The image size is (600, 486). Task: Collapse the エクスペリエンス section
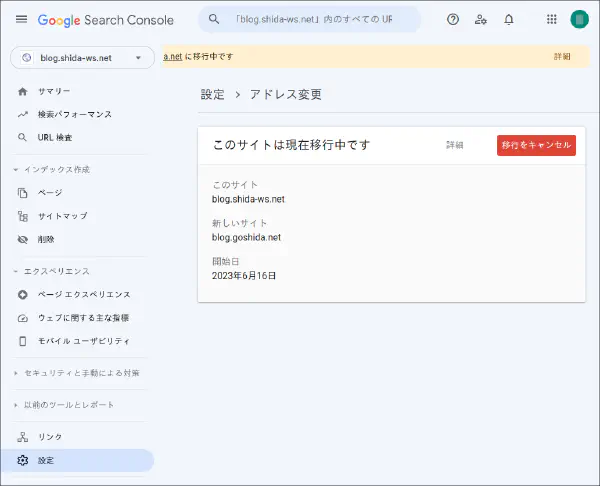click(16, 271)
